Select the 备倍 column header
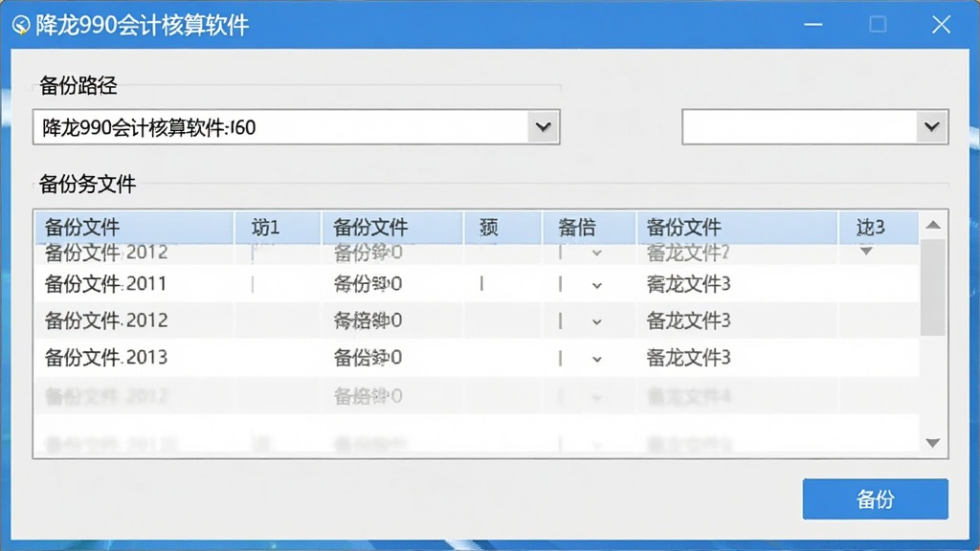The height and width of the screenshot is (551, 980). coord(590,228)
